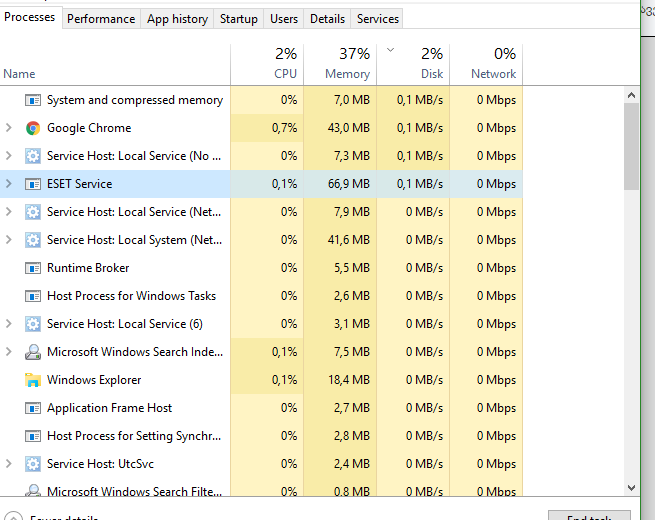
Task: Click the System and compressed memory icon
Action: [x=33, y=100]
